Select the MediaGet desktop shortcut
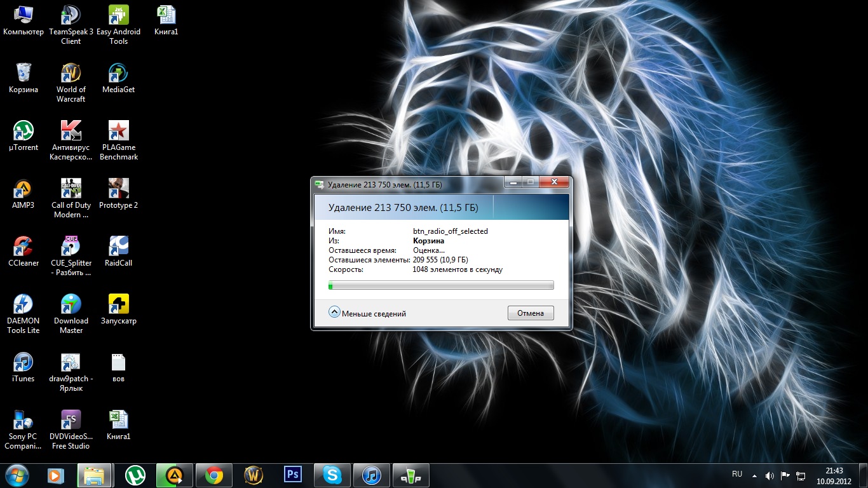868x488 pixels. (x=118, y=78)
